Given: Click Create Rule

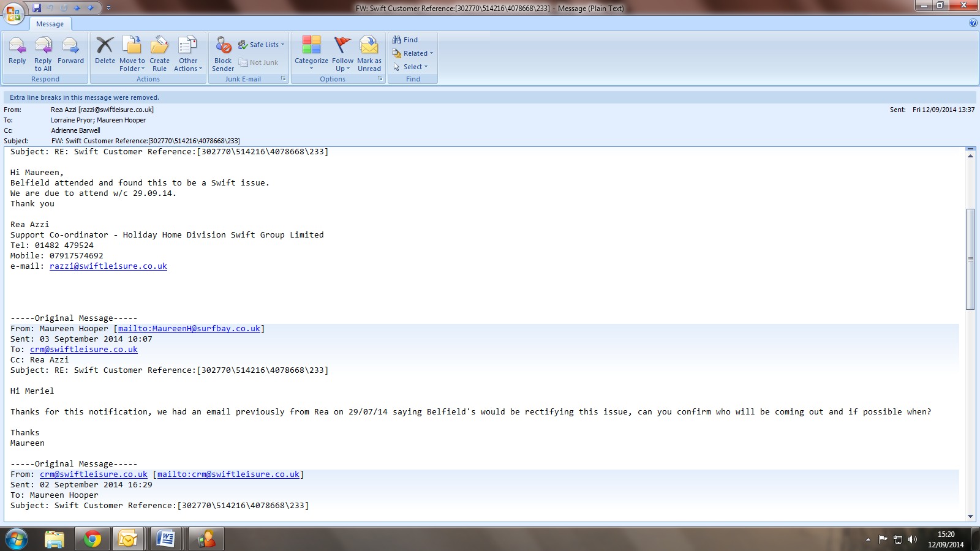Looking at the screenshot, I should click(159, 53).
